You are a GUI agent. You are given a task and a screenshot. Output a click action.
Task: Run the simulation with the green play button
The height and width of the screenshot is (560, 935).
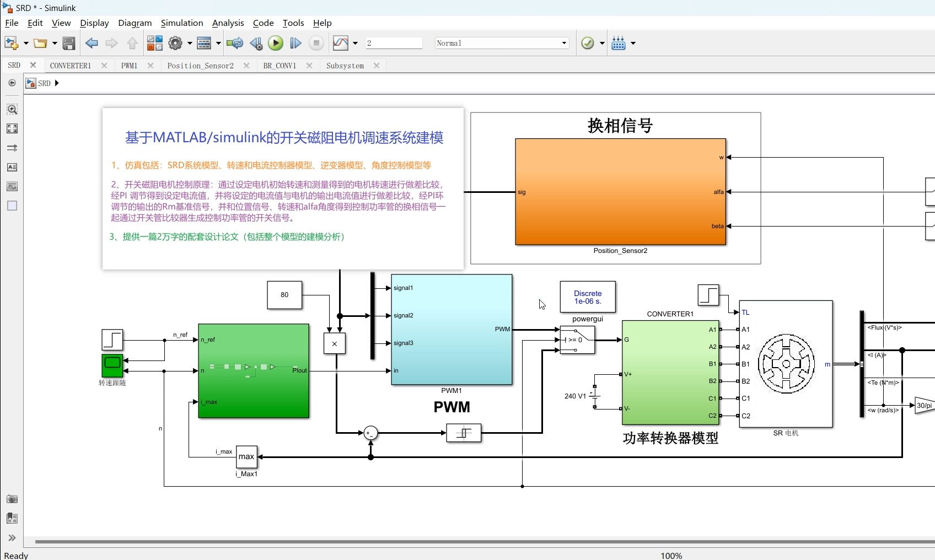pos(275,43)
